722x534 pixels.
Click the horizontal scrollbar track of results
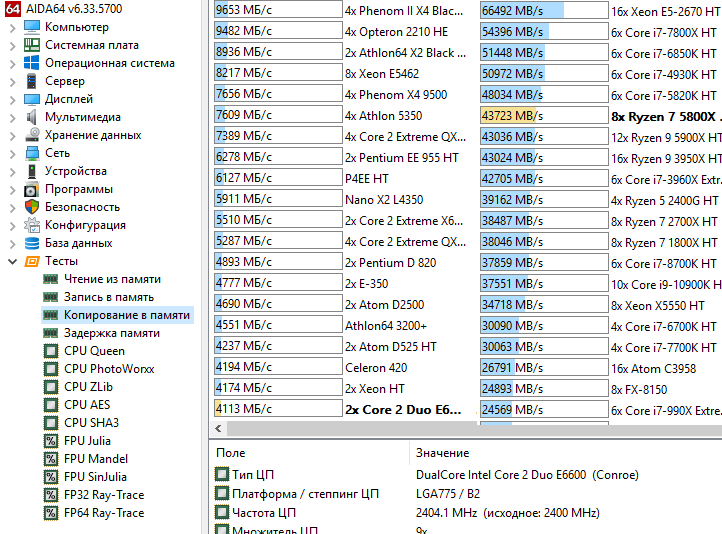pyautogui.click(x=474, y=429)
